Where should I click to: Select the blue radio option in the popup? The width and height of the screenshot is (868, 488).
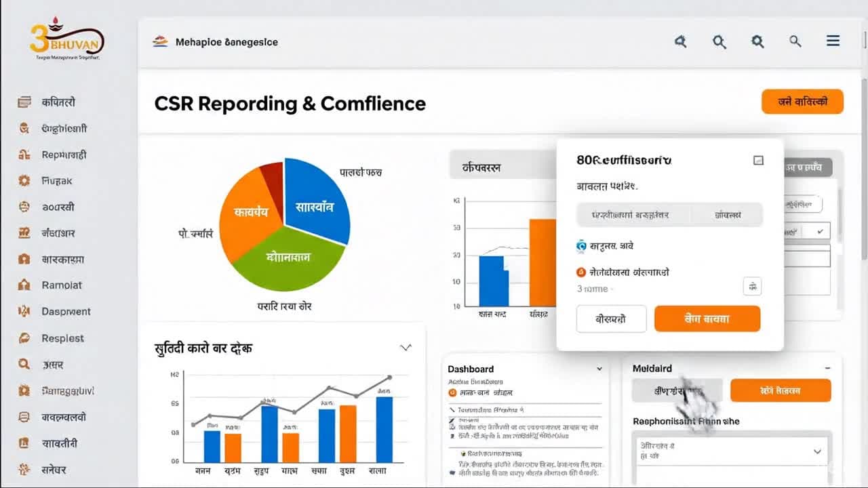(581, 247)
